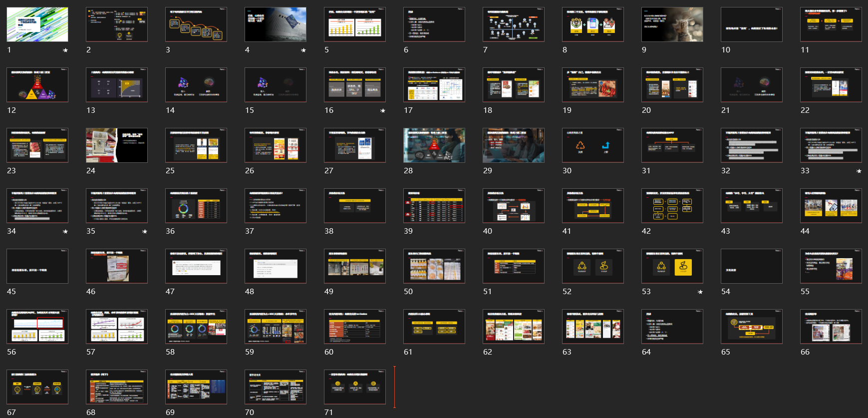
Task: Select slide 39 with the red-accented table
Action: (x=434, y=206)
